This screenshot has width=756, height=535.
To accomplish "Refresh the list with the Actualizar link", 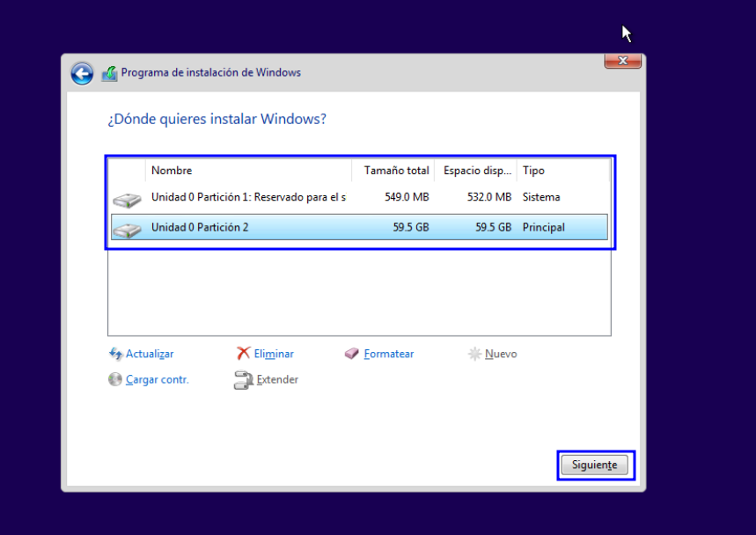I will [150, 354].
